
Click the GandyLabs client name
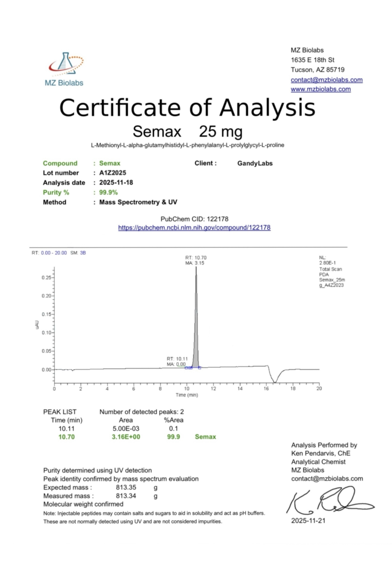255,163
